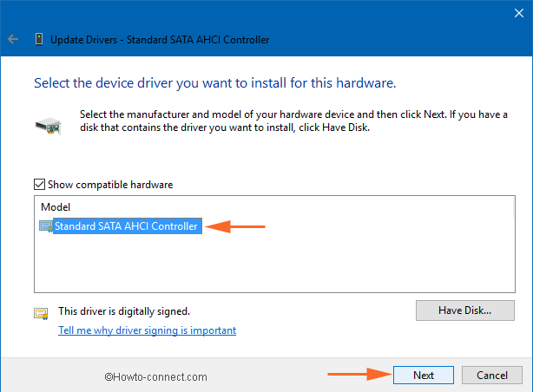Viewport: 533px width, 392px height.
Task: Click 'This driver is digitally signed.' text
Action: pos(124,311)
